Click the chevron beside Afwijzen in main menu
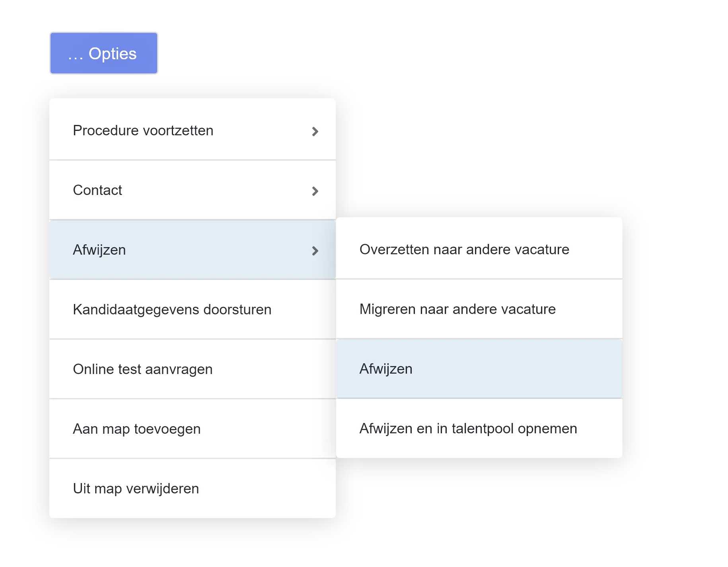The width and height of the screenshot is (728, 567). coord(315,251)
